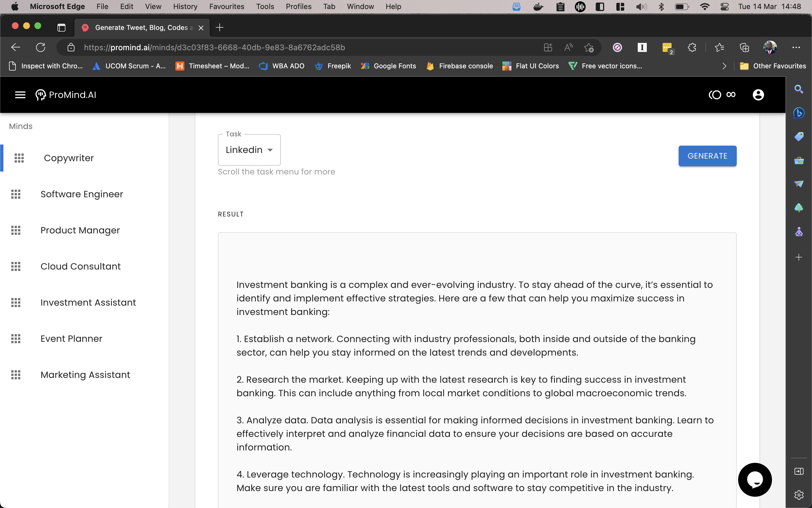812x508 pixels.
Task: Open the Favourites menu in menu bar
Action: (x=226, y=7)
